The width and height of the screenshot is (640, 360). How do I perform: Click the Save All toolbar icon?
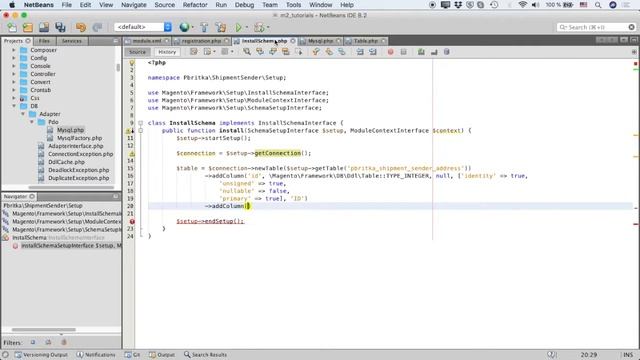(60, 27)
